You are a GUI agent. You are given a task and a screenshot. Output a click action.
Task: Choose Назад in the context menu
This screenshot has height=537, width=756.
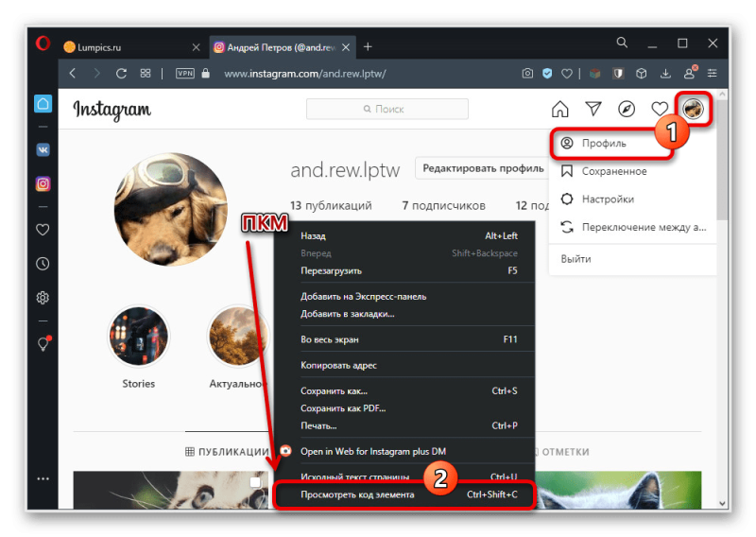(404, 236)
